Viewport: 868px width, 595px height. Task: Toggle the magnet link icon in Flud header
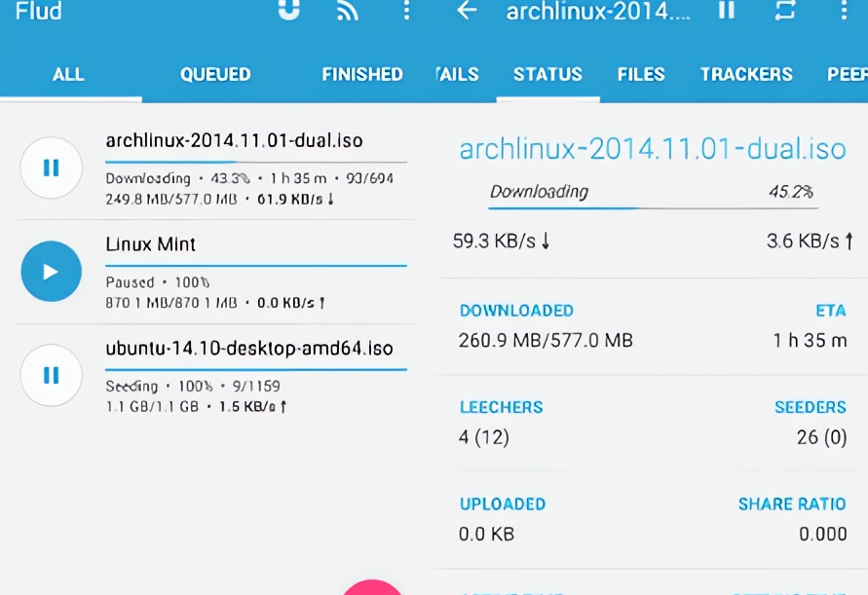click(288, 10)
